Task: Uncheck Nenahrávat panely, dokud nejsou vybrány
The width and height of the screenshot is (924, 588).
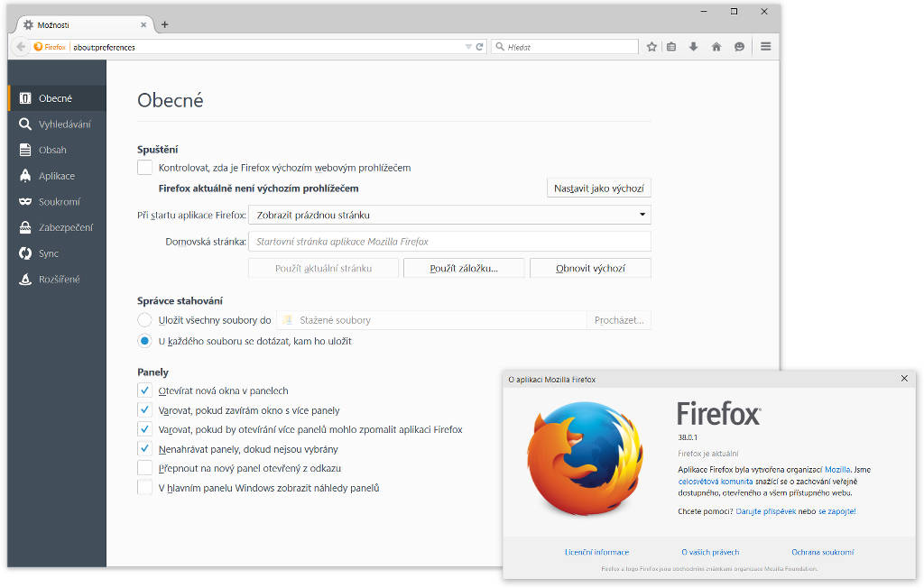Action: click(x=145, y=449)
